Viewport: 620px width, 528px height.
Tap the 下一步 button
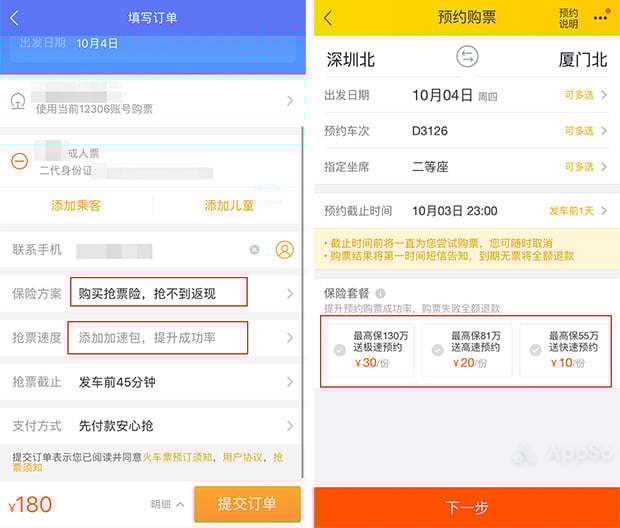point(467,507)
